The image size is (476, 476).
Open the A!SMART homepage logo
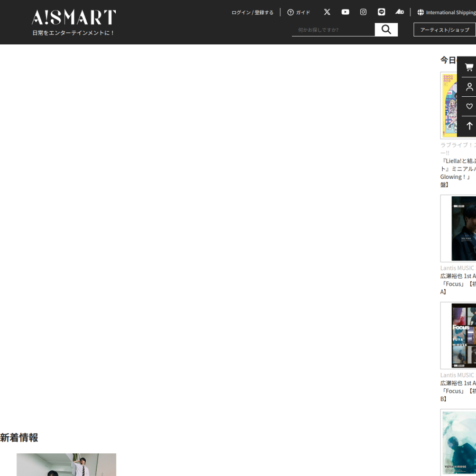(74, 17)
